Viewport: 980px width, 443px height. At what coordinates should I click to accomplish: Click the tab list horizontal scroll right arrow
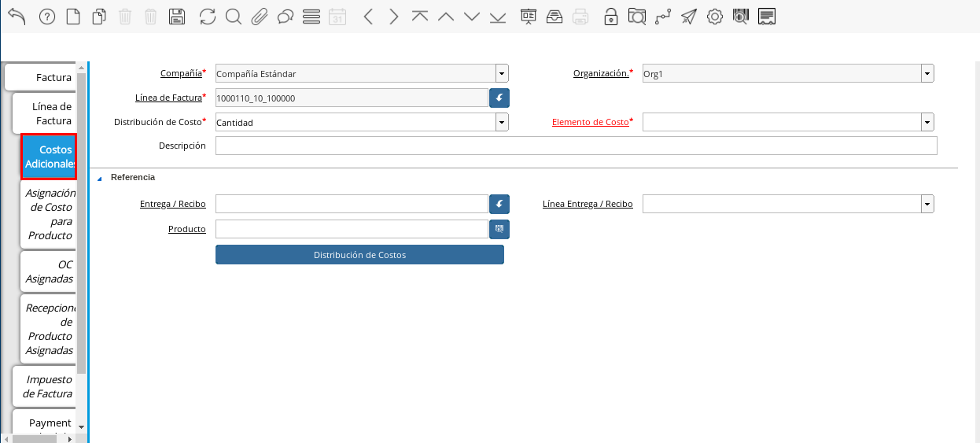point(72,438)
